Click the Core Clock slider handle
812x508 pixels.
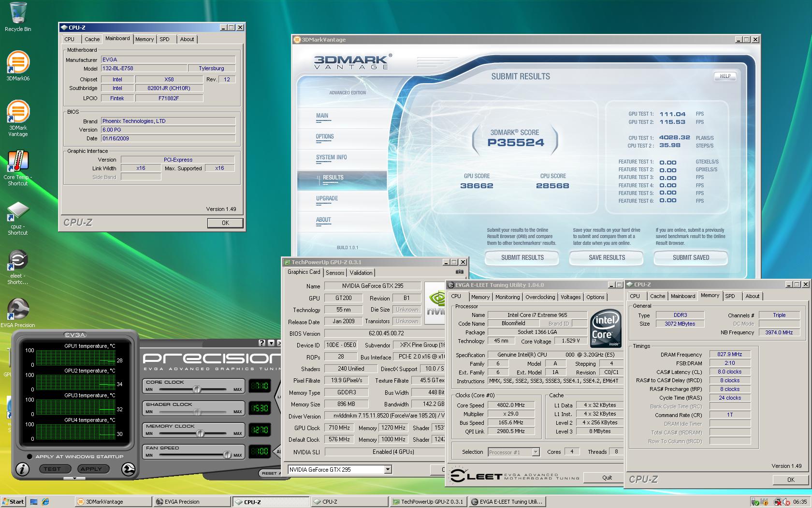(197, 389)
